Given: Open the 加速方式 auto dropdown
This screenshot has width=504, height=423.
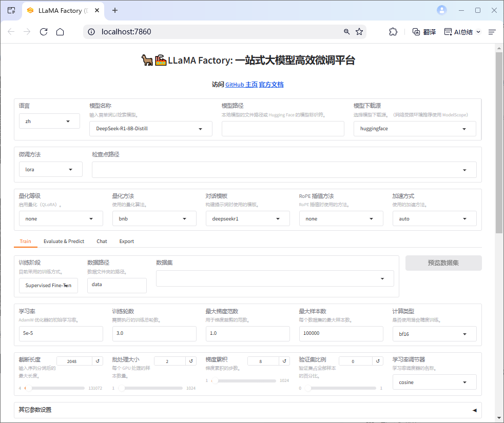Looking at the screenshot, I should click(x=435, y=218).
